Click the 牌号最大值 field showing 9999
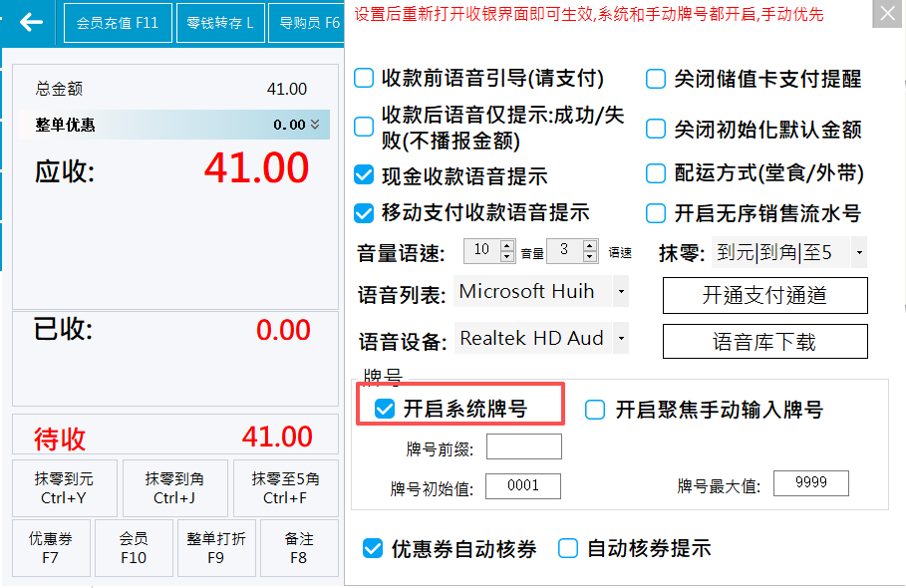906x588 pixels. click(x=809, y=484)
